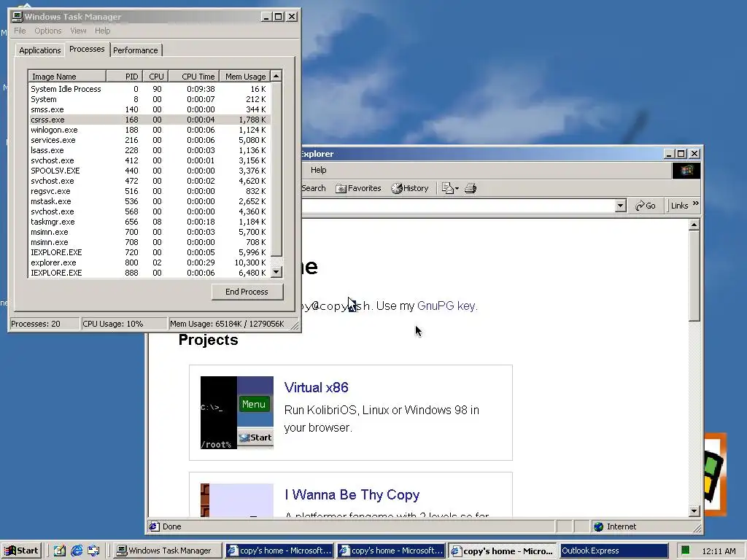This screenshot has height=560, width=747.
Task: Click the Internet zone icon in status bar
Action: point(599,526)
